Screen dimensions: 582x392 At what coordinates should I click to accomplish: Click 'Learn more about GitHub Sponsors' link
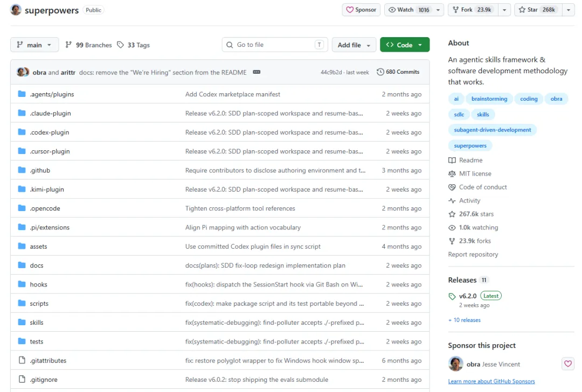(x=491, y=381)
